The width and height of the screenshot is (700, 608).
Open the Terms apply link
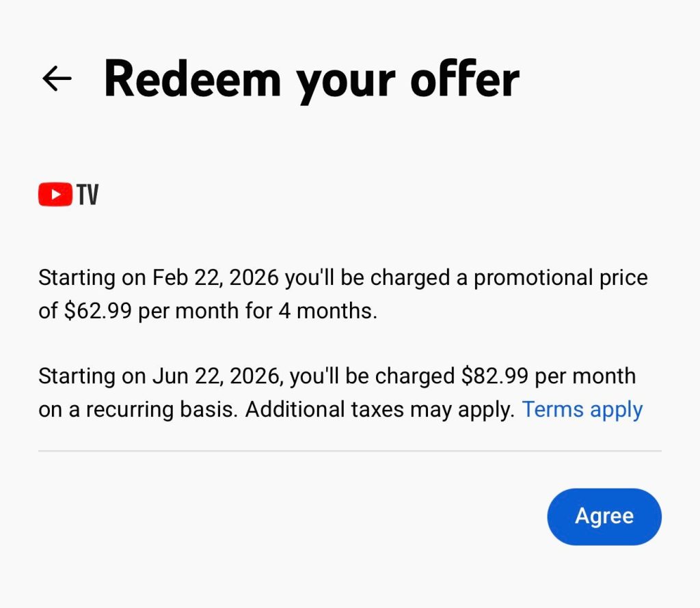click(582, 409)
